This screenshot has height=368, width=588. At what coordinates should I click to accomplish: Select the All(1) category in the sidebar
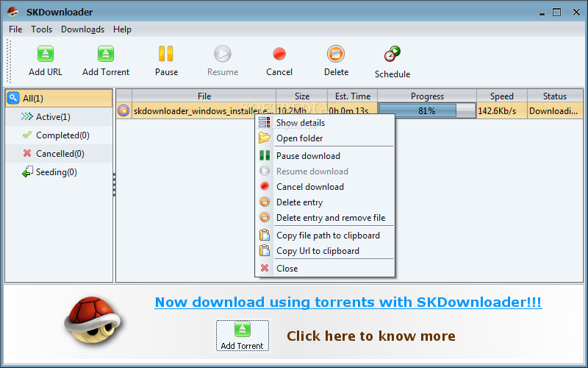(x=59, y=98)
